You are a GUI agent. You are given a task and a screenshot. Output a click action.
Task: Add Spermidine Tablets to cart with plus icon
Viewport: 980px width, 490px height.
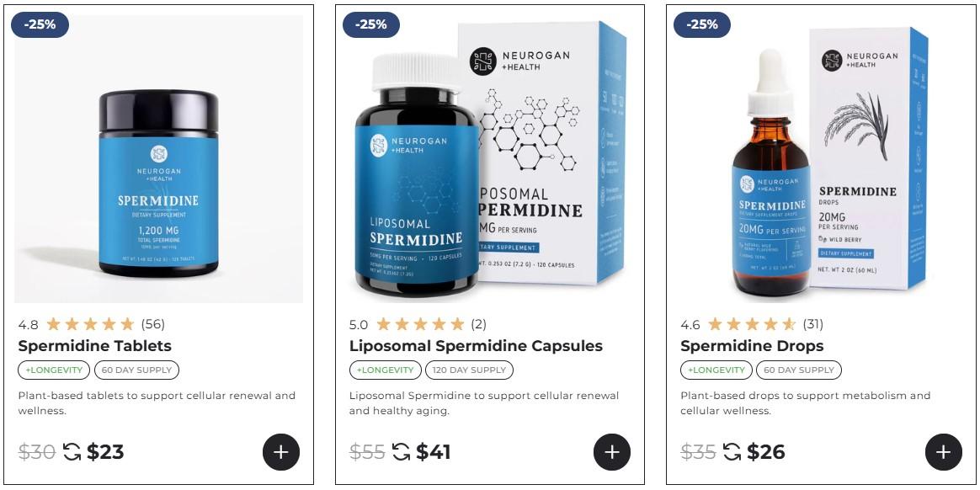(x=281, y=452)
